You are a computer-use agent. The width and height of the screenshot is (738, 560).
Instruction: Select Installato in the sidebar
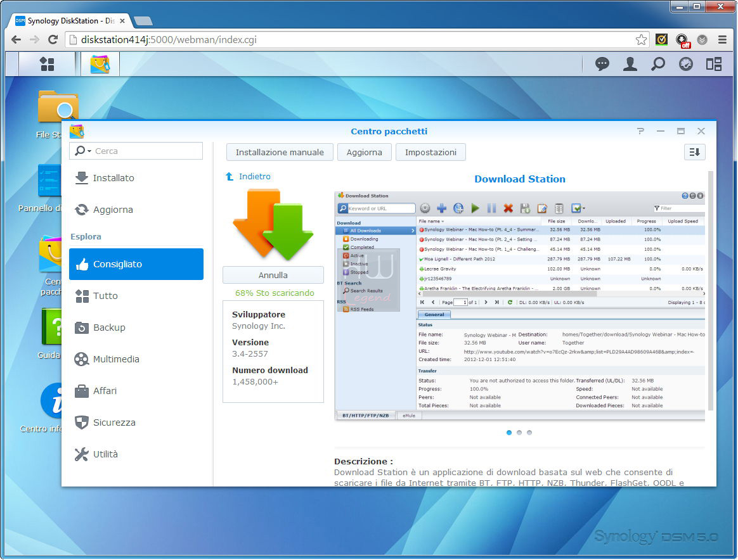(x=136, y=178)
